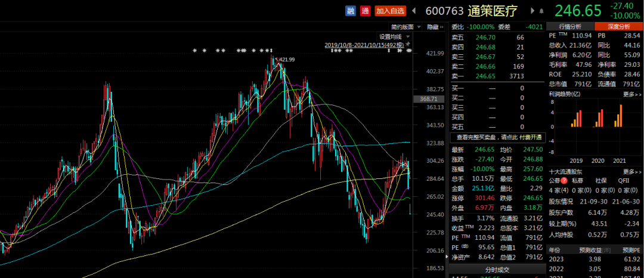Open 更多 for 十大流通股东 section
The height and width of the screenshot is (278, 644).
pos(631,172)
